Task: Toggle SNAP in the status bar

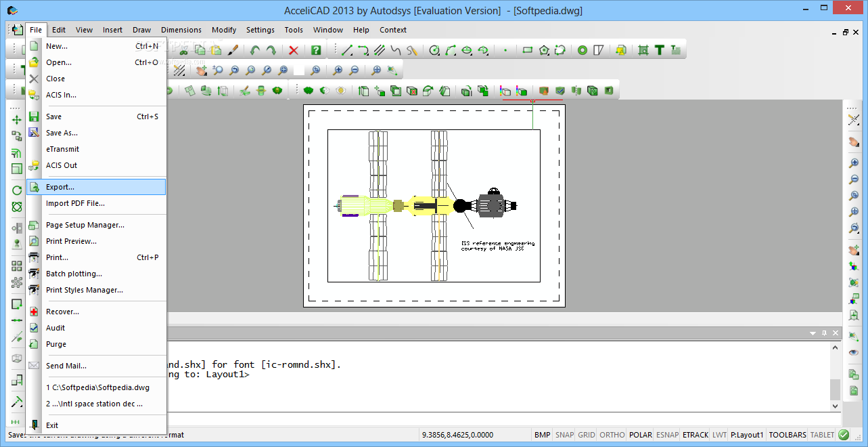Action: coord(564,435)
